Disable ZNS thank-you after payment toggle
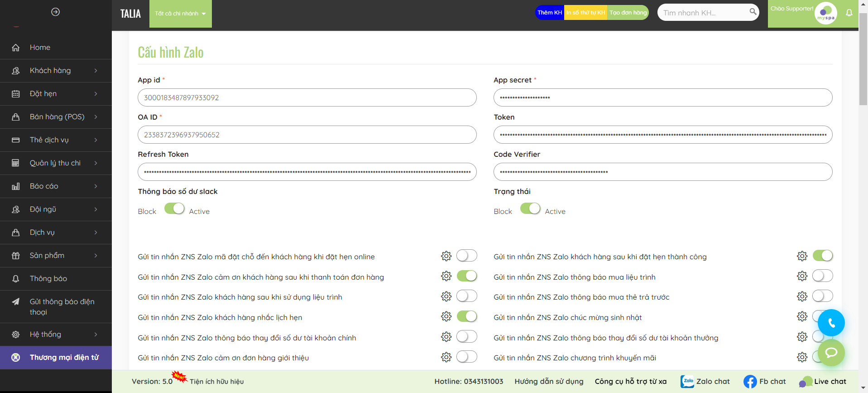The width and height of the screenshot is (868, 393). 467,276
